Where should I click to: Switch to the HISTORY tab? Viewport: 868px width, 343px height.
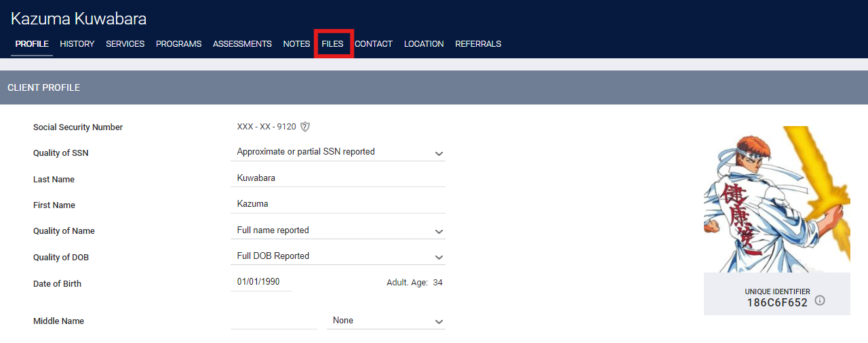pos(77,44)
